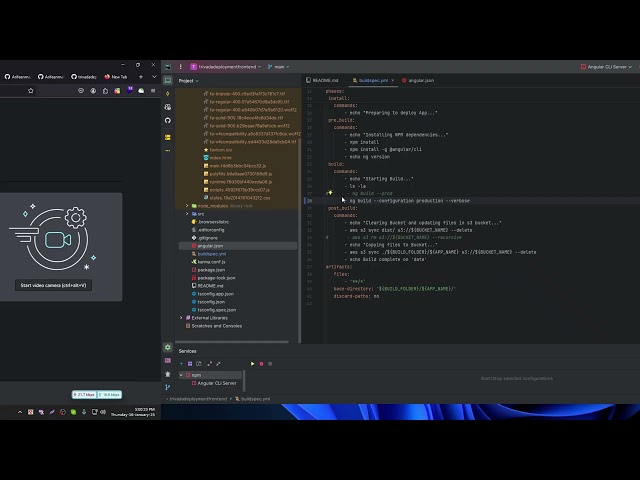Show hidden system tray icons chevron
Image resolution: width=640 pixels, height=480 pixels.
[x=20, y=412]
